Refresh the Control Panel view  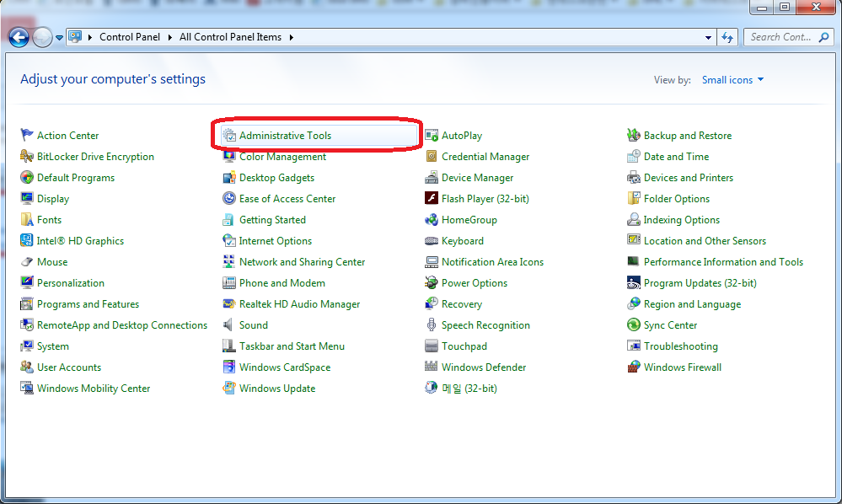click(x=727, y=38)
